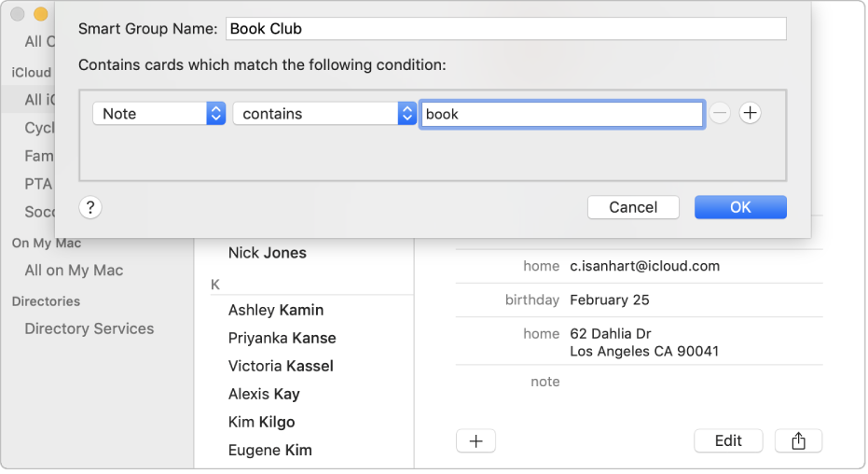Click the c.isanhart@icloud.com email address
The height and width of the screenshot is (474, 868).
tap(644, 266)
